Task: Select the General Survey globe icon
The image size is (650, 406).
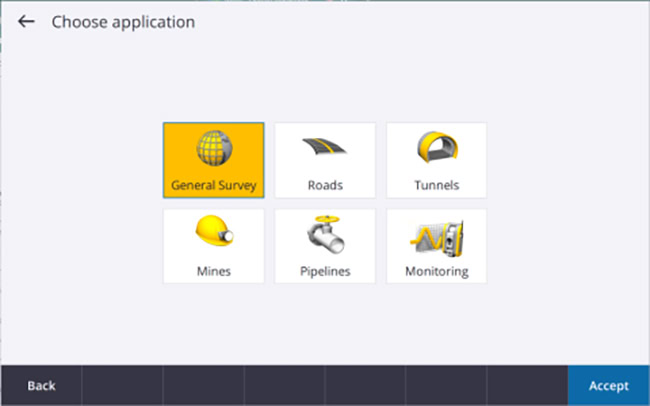Action: 214,148
